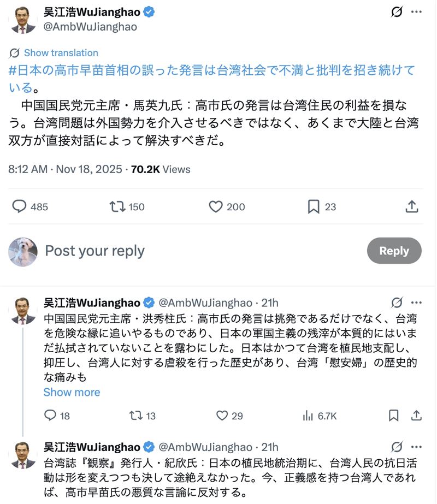Open the main post author's profile picture

[x=23, y=20]
